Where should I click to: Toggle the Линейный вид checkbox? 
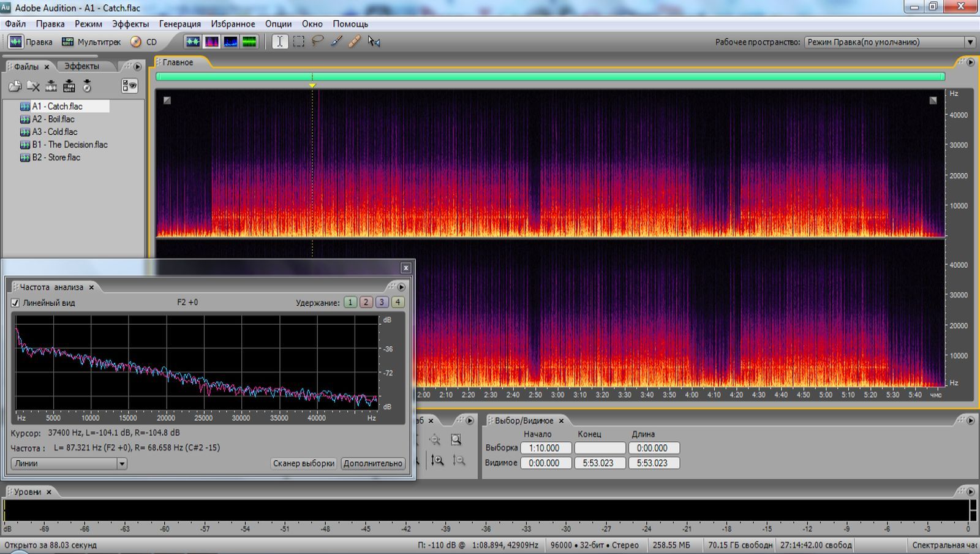(x=15, y=303)
